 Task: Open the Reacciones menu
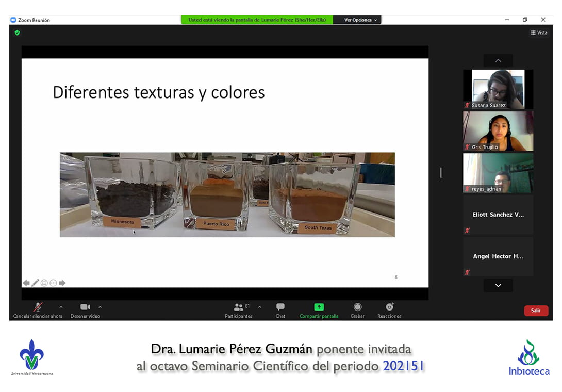[x=389, y=307]
